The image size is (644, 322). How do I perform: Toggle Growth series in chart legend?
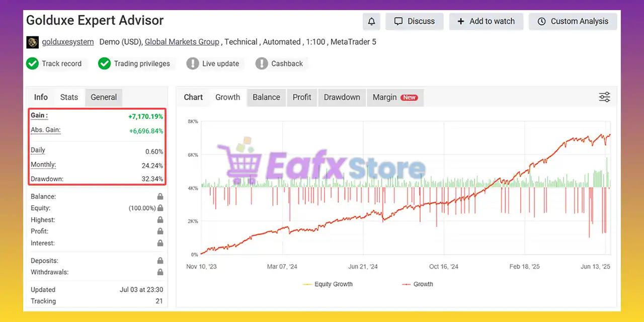(x=417, y=284)
